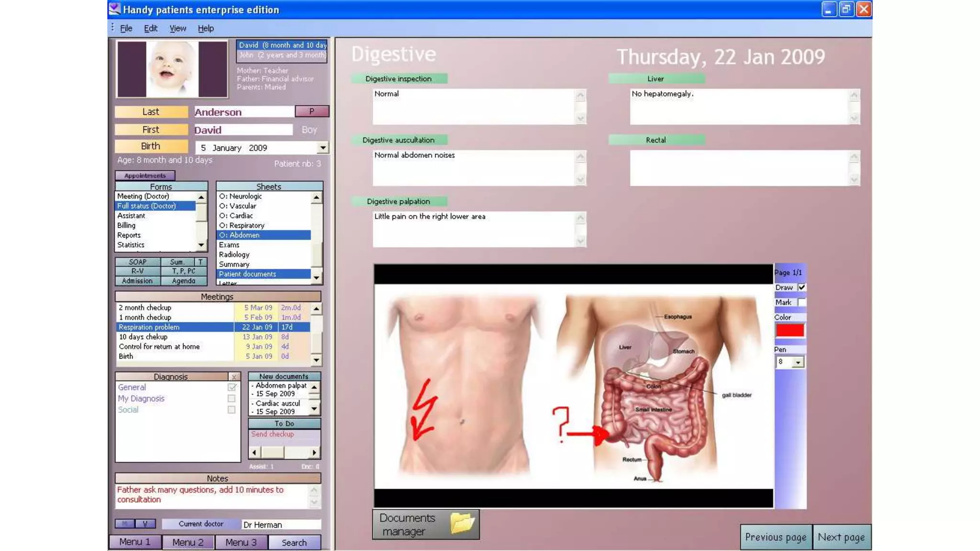The width and height of the screenshot is (980, 551).
Task: Open the Birth date dropdown arrow
Action: coord(323,148)
